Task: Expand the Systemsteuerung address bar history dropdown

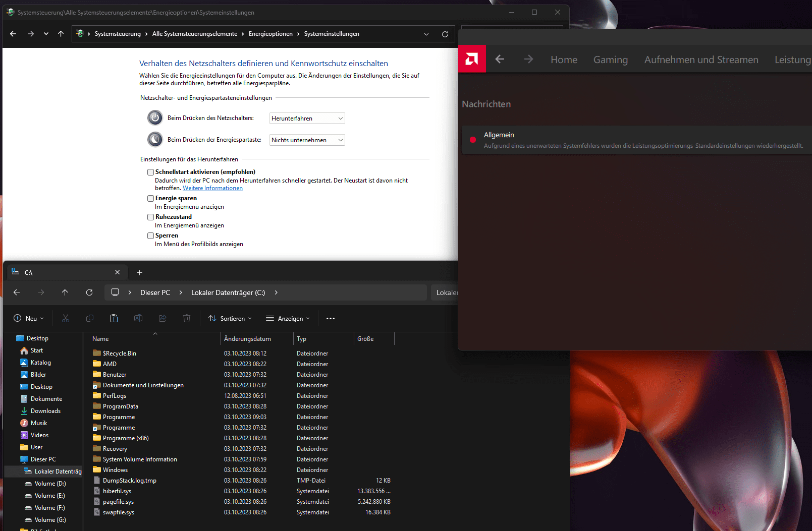Action: 426,34
